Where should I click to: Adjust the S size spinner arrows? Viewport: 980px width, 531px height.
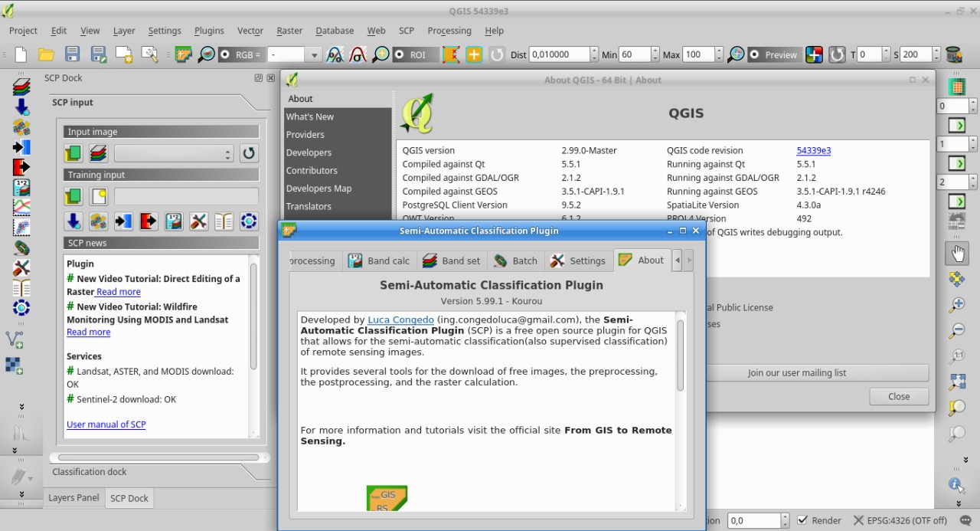[936, 54]
